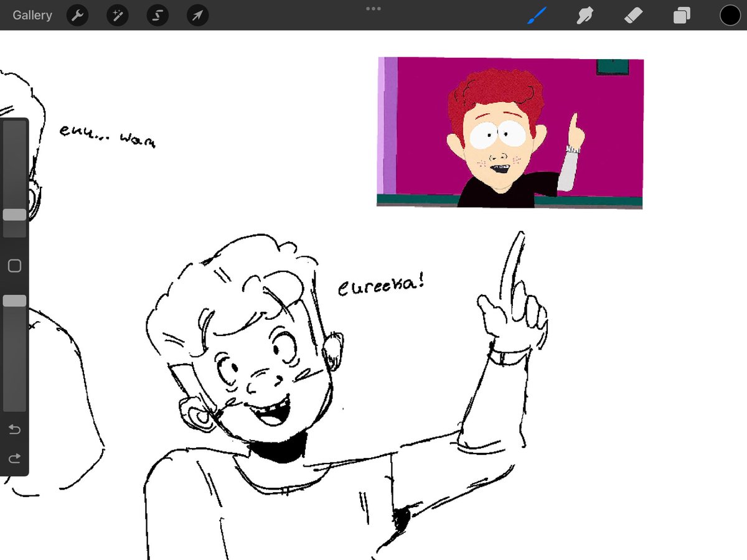Open the color picker swatch
The image size is (747, 560).
(x=730, y=15)
